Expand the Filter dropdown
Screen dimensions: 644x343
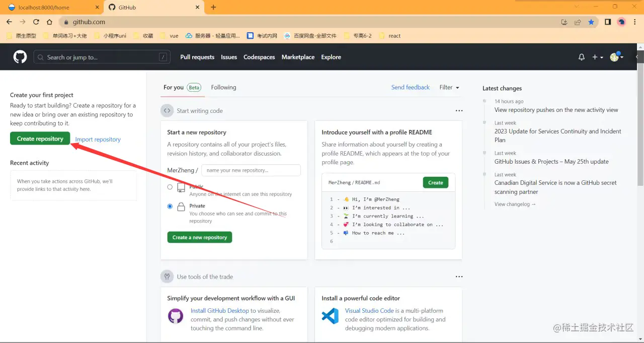click(x=449, y=87)
